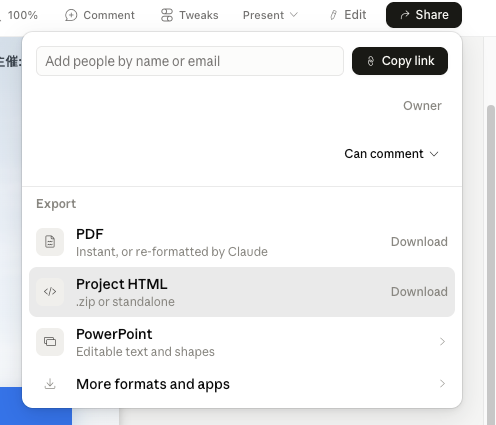Open the Present dropdown menu

(270, 15)
